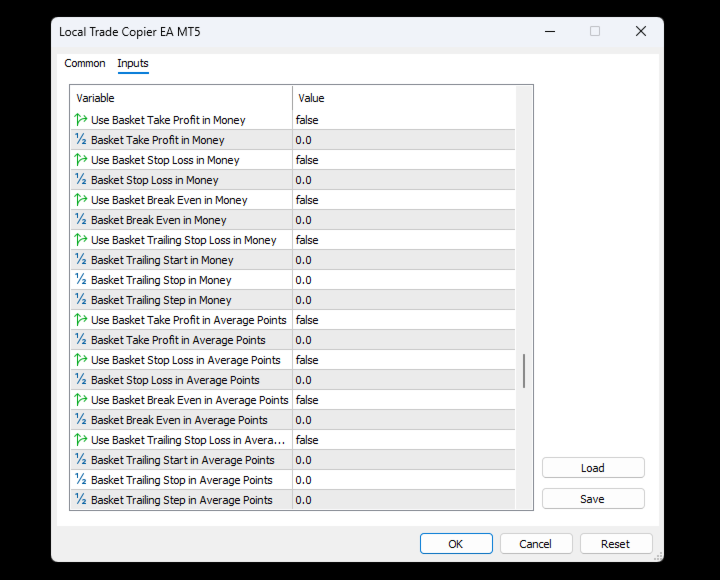Click icon beside Use Basket Stop Loss in Average Points
Screen dimensions: 720x580
pyautogui.click(x=81, y=360)
